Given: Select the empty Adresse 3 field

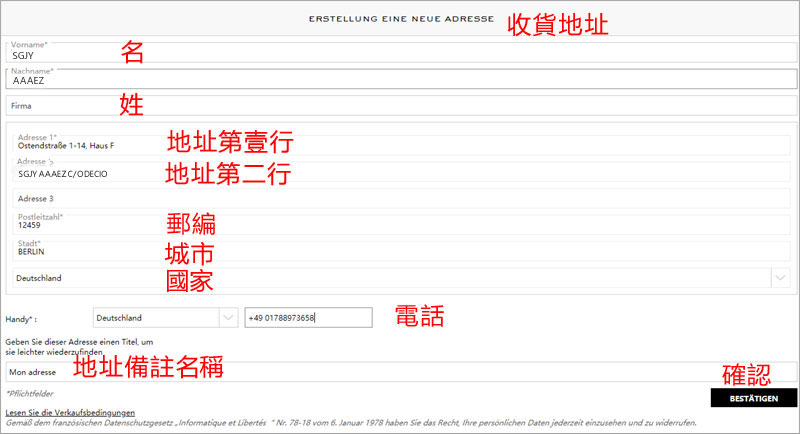Looking at the screenshot, I should pos(401,198).
